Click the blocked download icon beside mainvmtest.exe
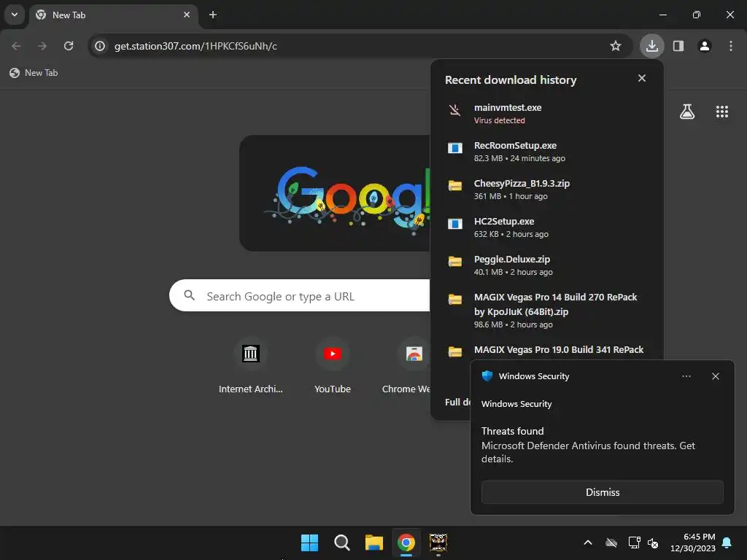 click(455, 110)
